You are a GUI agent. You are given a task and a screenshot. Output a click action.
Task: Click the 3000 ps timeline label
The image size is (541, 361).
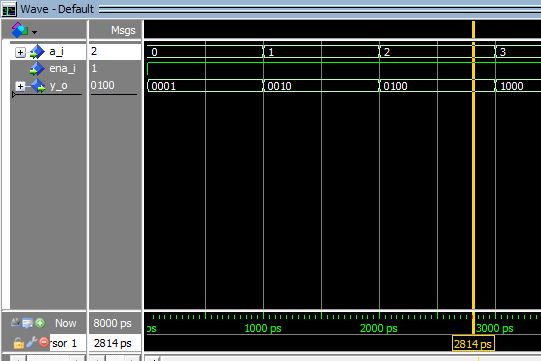point(494,328)
